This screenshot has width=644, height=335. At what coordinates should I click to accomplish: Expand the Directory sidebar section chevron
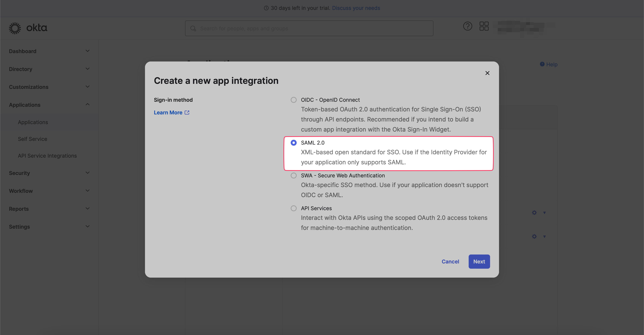[88, 69]
